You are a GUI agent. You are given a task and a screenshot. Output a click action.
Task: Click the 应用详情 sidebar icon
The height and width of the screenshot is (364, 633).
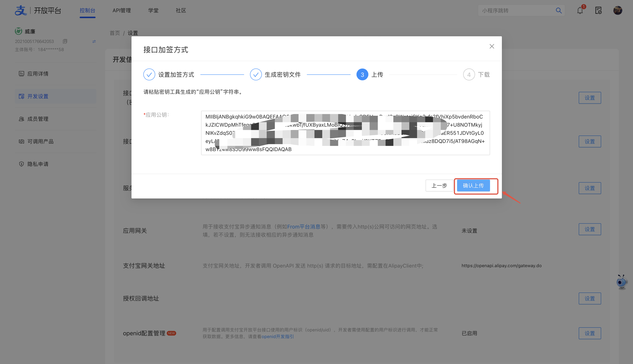21,74
